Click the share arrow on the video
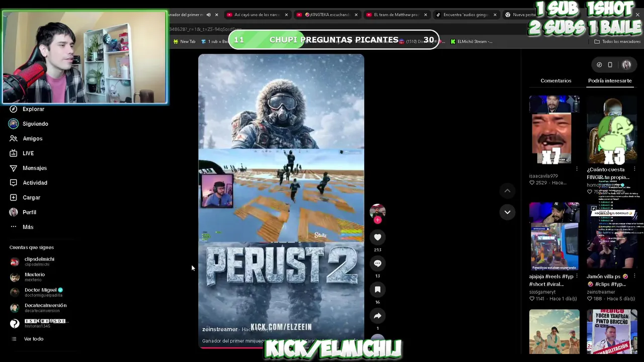 [x=377, y=316]
